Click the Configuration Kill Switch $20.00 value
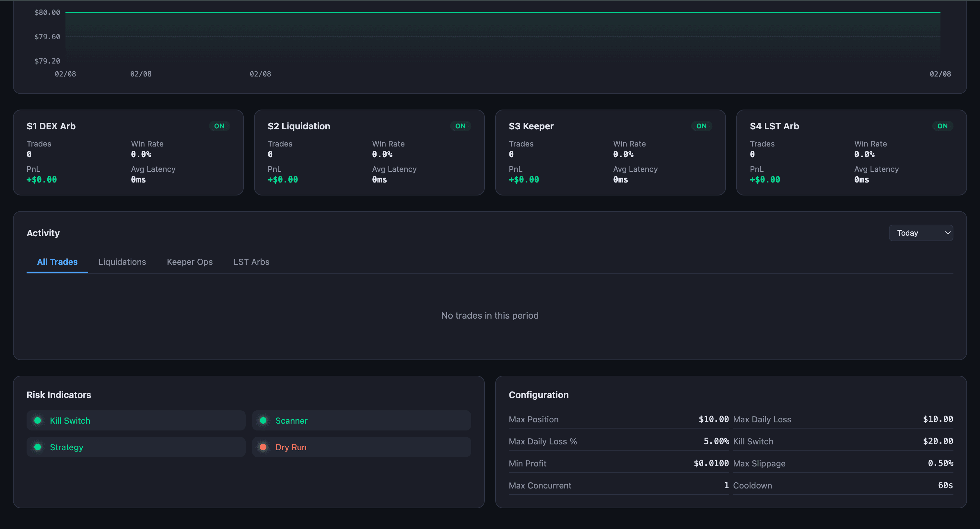 click(938, 441)
